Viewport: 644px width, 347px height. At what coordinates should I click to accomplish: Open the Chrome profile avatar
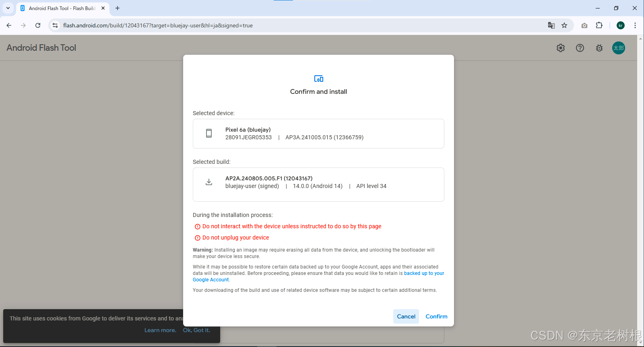click(621, 25)
